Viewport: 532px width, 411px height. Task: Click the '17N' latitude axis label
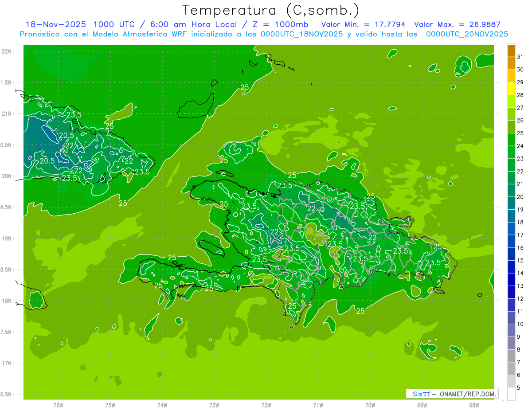pyautogui.click(x=7, y=364)
